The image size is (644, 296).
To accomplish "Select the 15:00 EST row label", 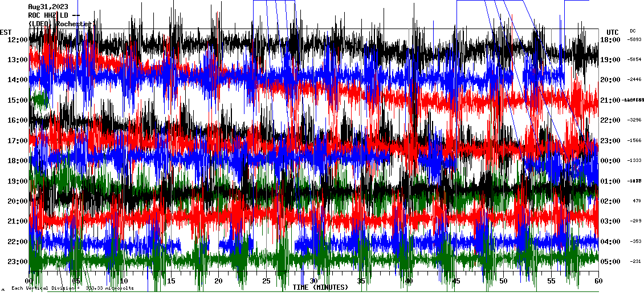I will (17, 100).
